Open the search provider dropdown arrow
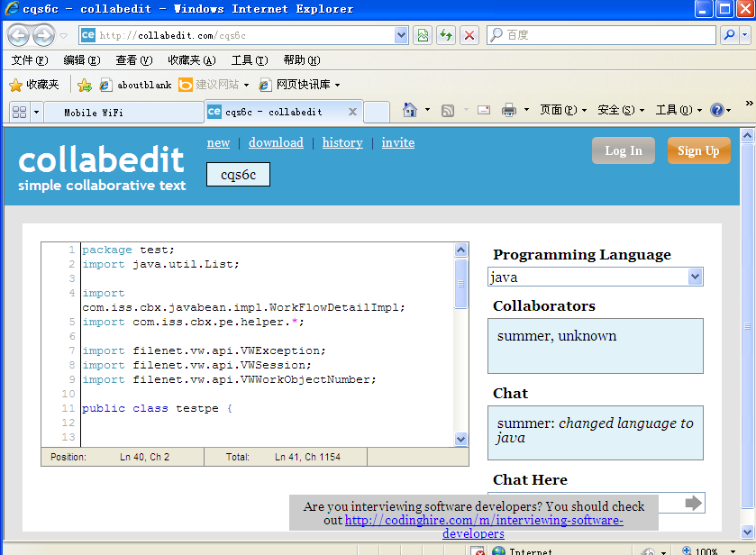Image resolution: width=756 pixels, height=555 pixels. [745, 35]
